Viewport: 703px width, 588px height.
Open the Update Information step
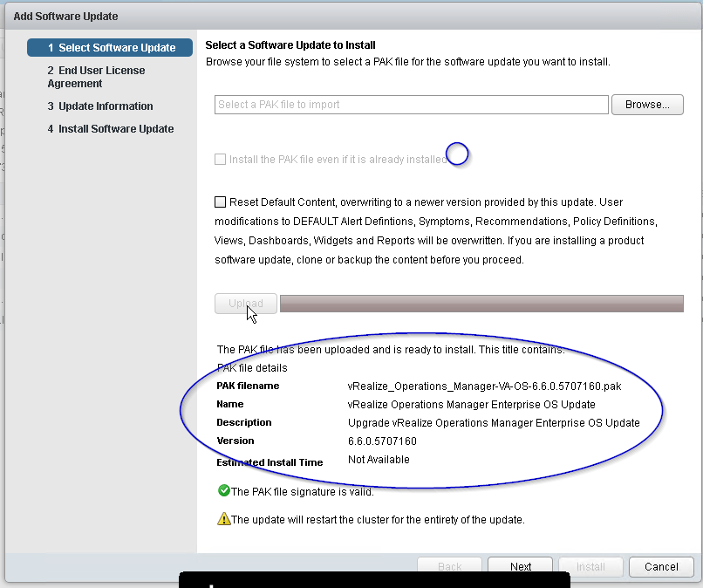(100, 106)
